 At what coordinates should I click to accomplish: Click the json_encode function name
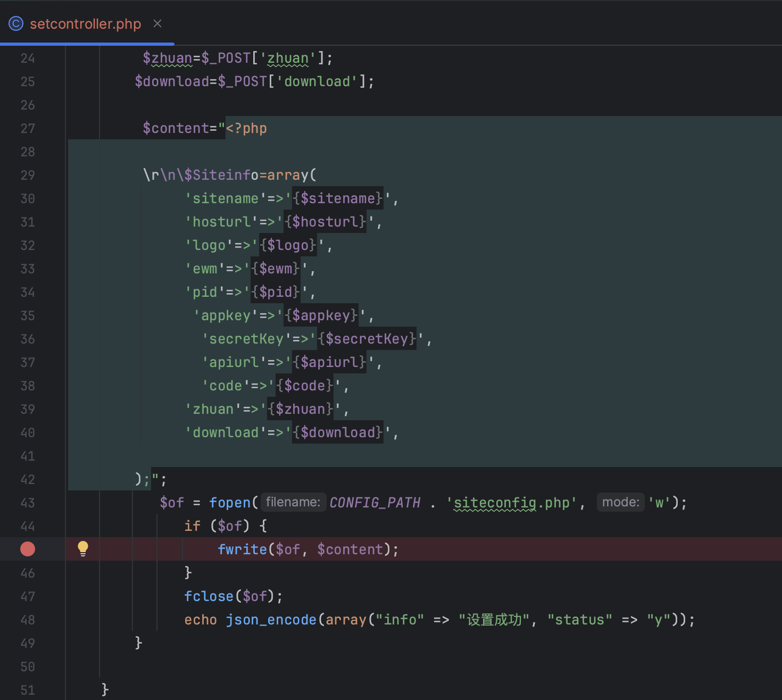[x=271, y=620]
